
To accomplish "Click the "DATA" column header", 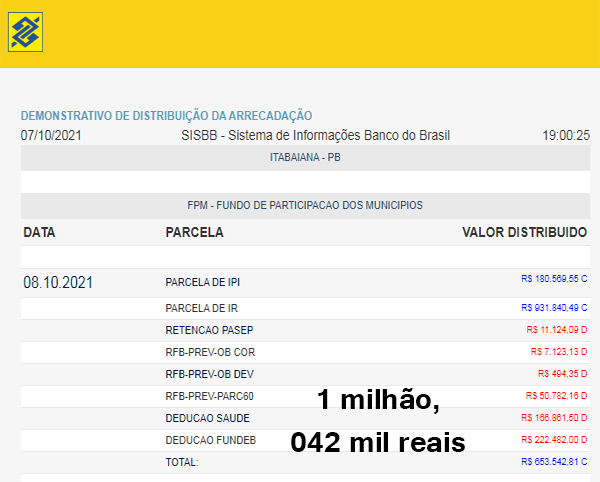I will [39, 232].
